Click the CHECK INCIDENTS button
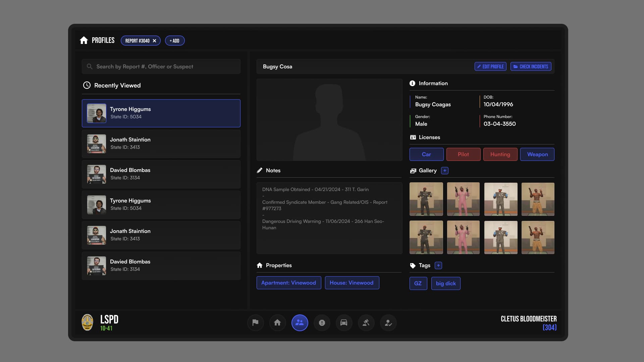The height and width of the screenshot is (362, 644). (x=531, y=66)
